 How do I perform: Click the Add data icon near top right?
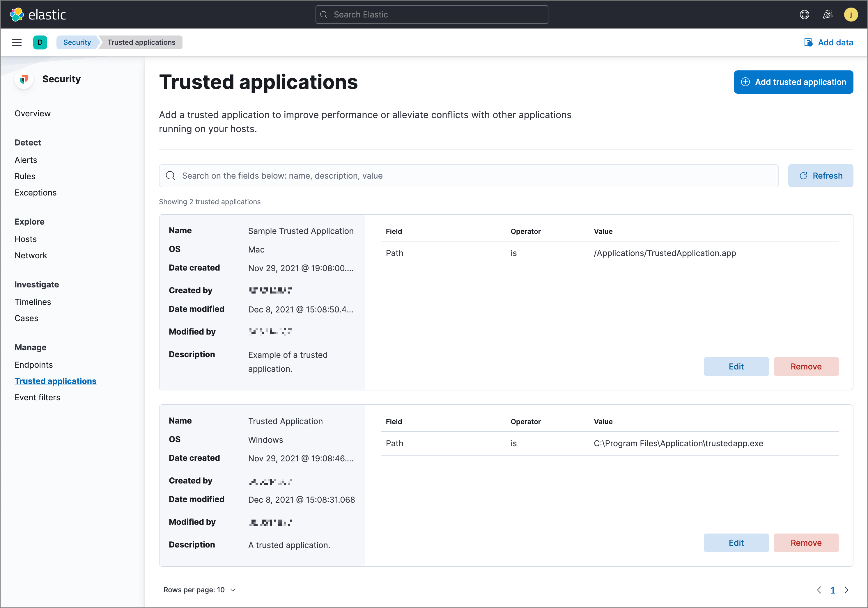[x=809, y=42]
